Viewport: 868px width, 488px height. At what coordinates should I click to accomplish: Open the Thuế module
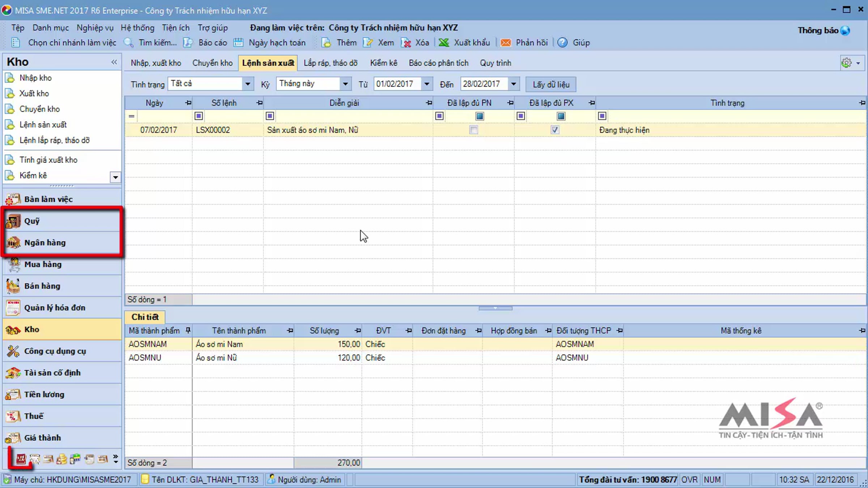pos(62,416)
